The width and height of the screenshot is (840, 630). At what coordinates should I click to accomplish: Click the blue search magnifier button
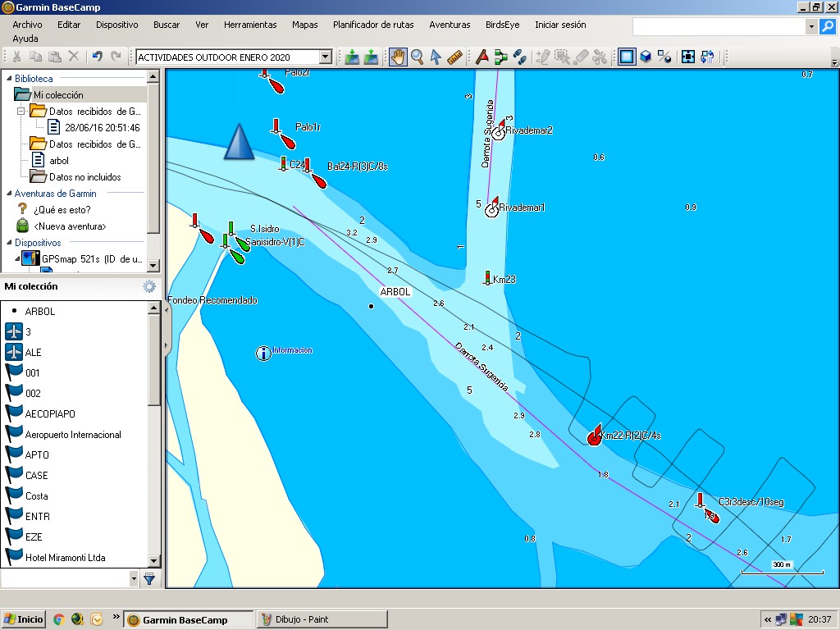coord(827,26)
